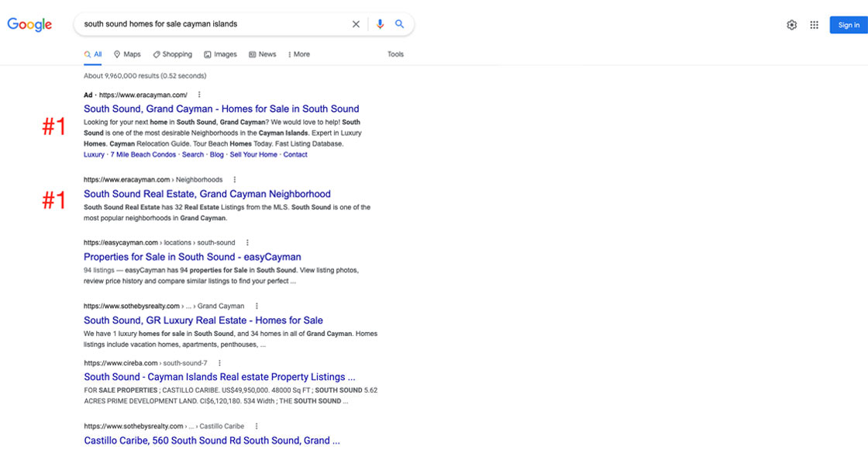868x450 pixels.
Task: Expand the More search categories menu
Action: click(x=299, y=54)
